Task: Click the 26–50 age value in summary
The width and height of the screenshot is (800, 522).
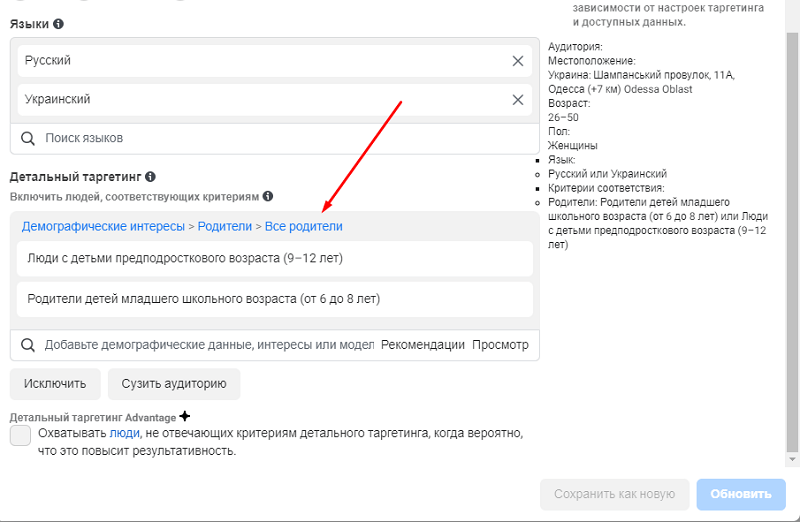Action: tap(563, 117)
